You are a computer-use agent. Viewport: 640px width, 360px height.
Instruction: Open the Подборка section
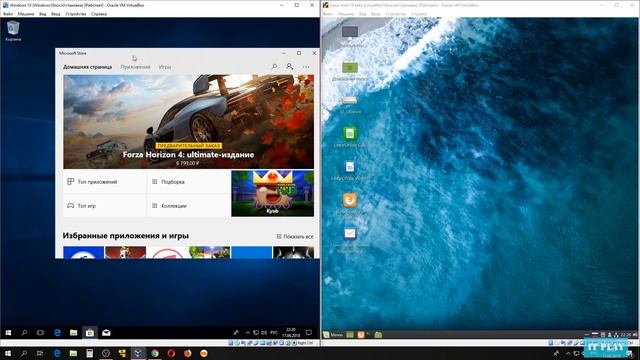click(188, 182)
